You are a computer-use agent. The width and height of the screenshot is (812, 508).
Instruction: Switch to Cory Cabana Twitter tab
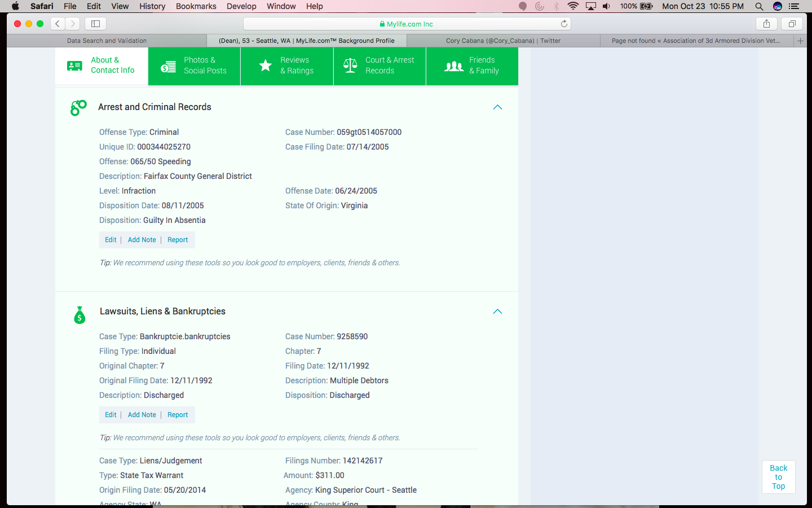tap(503, 41)
